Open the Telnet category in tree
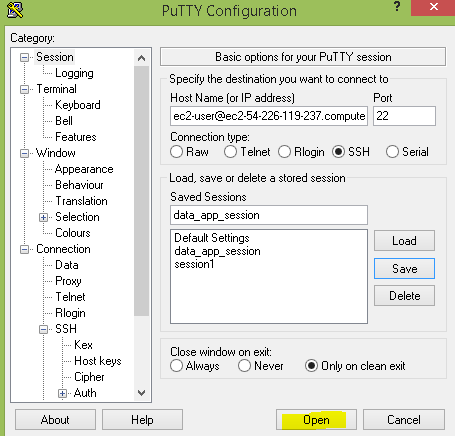Screen dimensions: 455x436 coord(70,297)
